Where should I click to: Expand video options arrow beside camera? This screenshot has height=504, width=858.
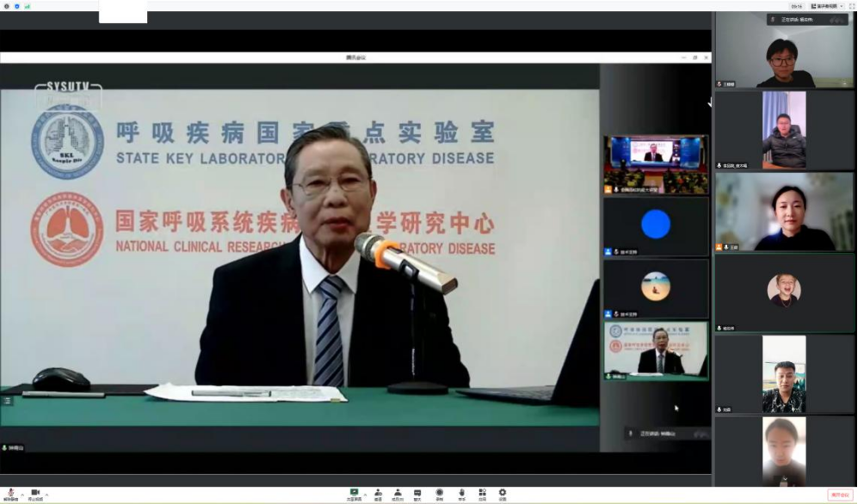[47, 493]
